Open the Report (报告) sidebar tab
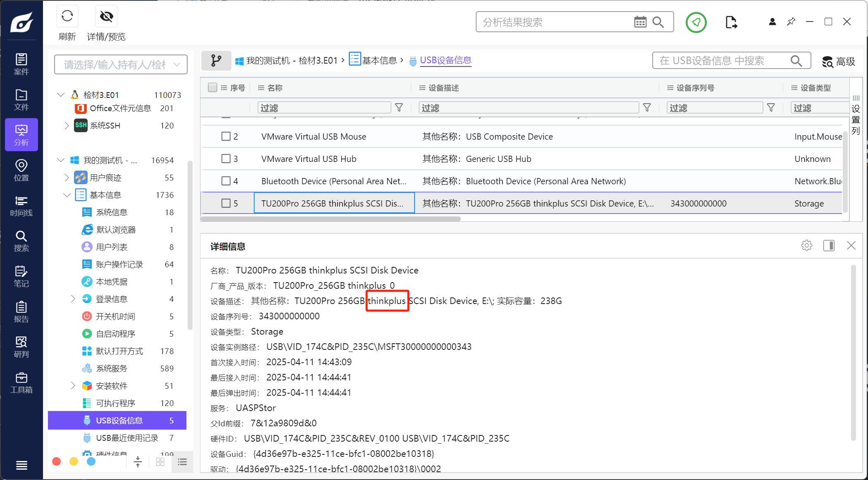 21,312
